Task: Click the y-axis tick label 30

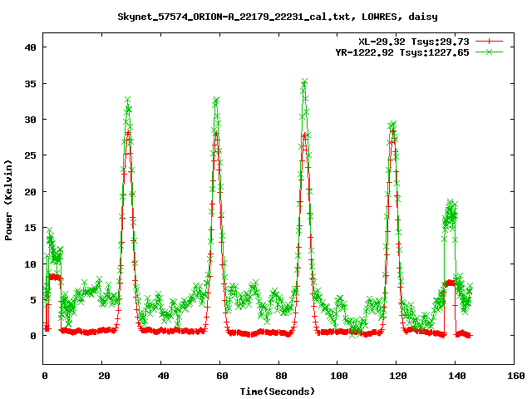Action: click(31, 120)
